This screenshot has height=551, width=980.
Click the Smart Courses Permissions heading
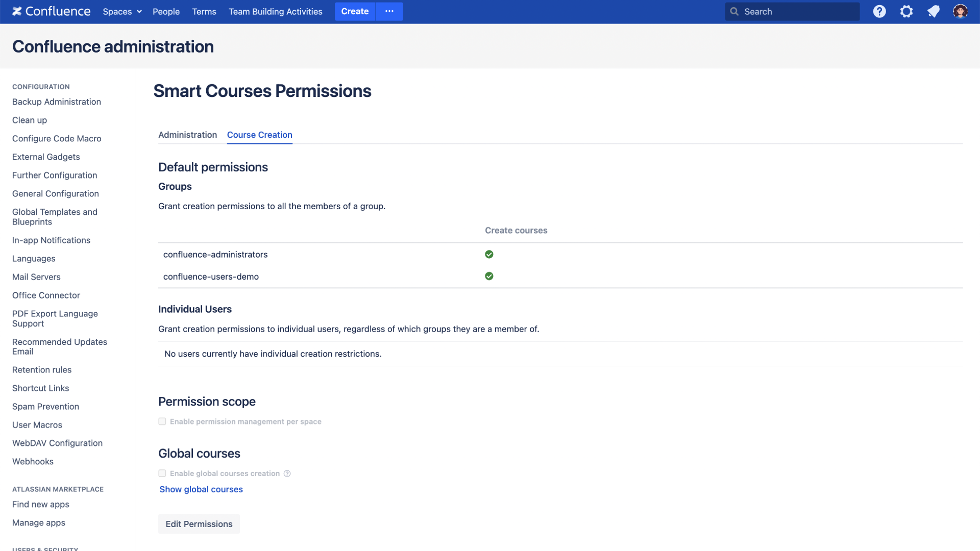click(262, 91)
